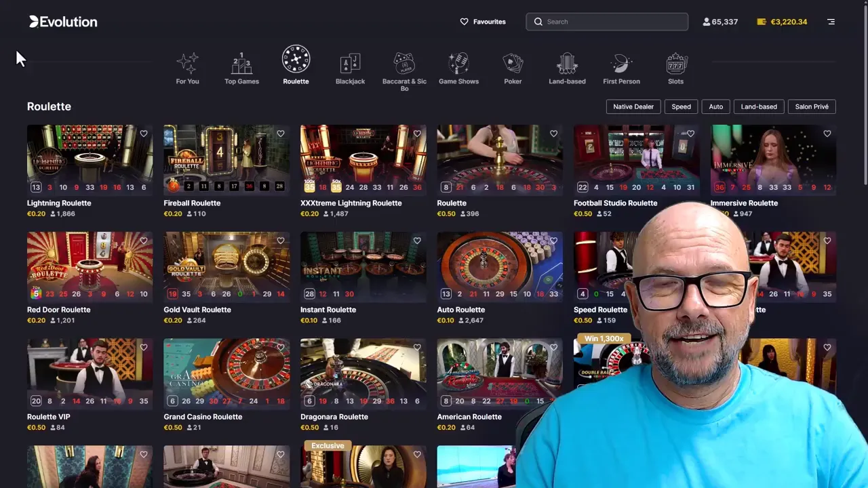Image resolution: width=868 pixels, height=488 pixels.
Task: Click the Search input field
Action: (x=607, y=22)
